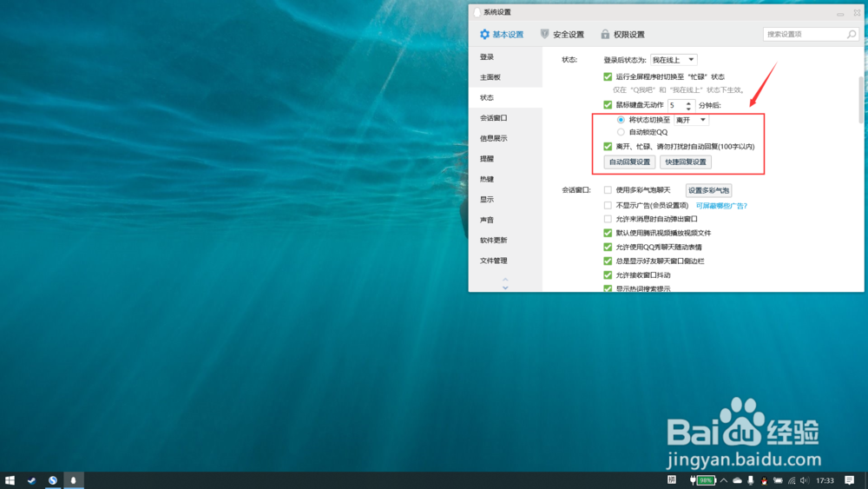The height and width of the screenshot is (489, 868).
Task: Close the 系统设置 window
Action: tap(857, 13)
